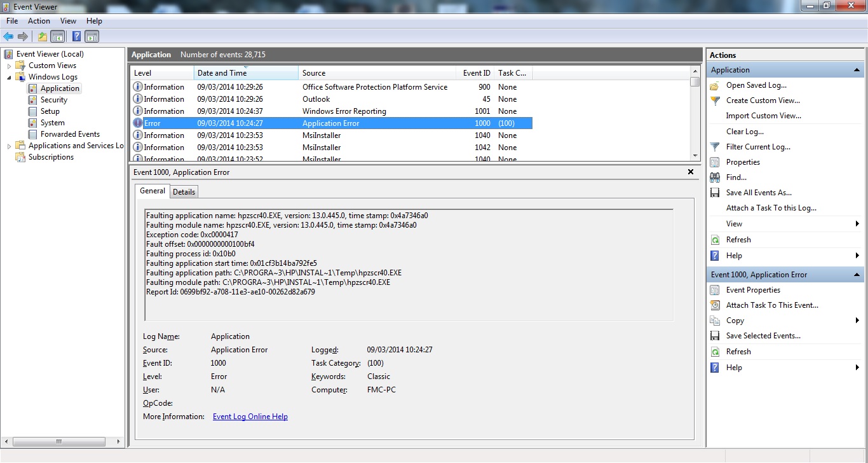Click the Forward arrow toolbar icon
Viewport: 868px width, 463px height.
tap(23, 36)
